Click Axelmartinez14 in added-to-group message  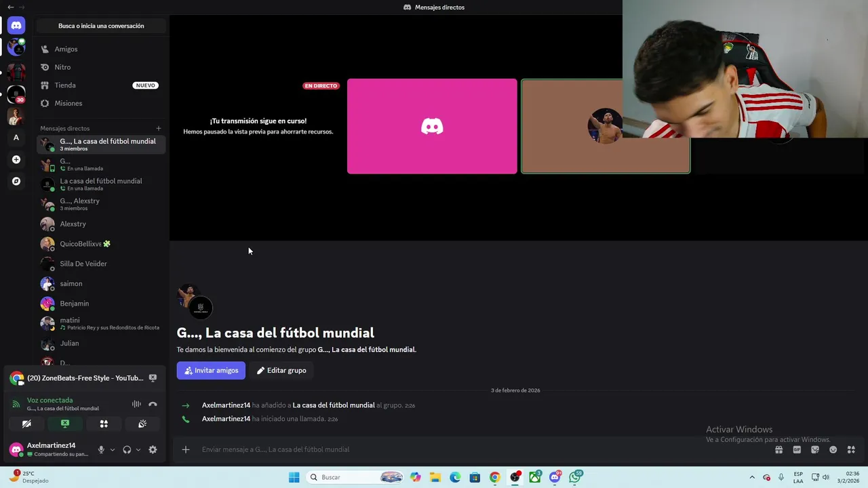pos(226,405)
